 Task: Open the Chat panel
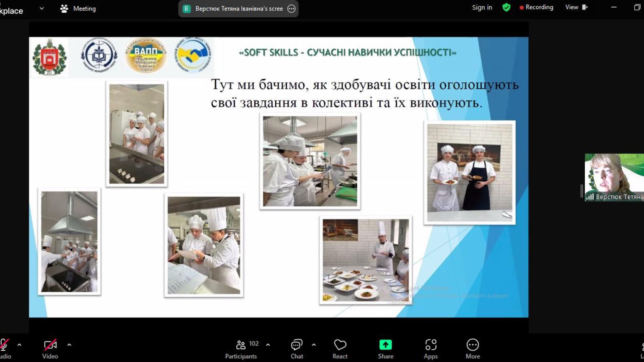297,345
